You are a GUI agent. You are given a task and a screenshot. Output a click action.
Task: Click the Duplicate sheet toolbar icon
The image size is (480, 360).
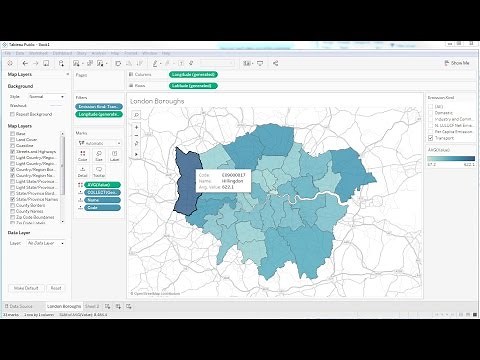coord(90,63)
